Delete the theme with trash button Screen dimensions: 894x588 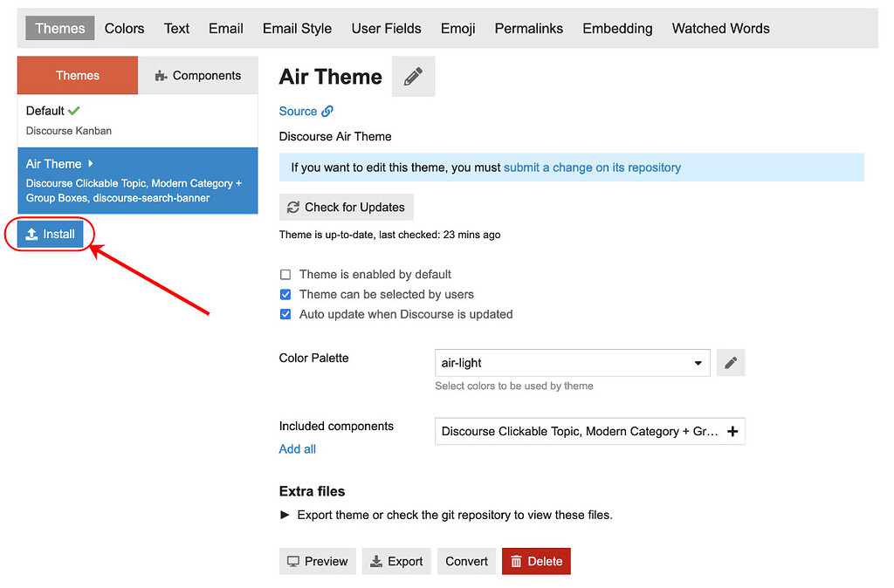(536, 561)
